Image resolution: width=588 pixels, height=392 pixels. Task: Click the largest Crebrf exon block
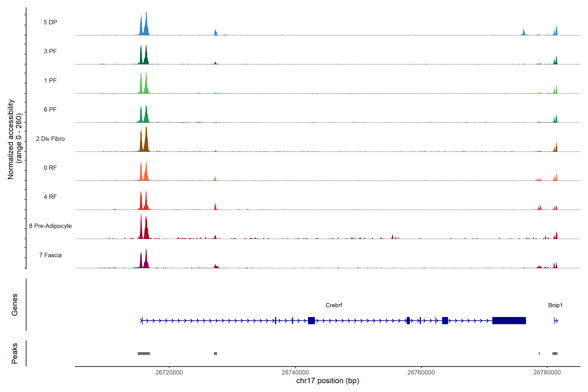pos(509,320)
